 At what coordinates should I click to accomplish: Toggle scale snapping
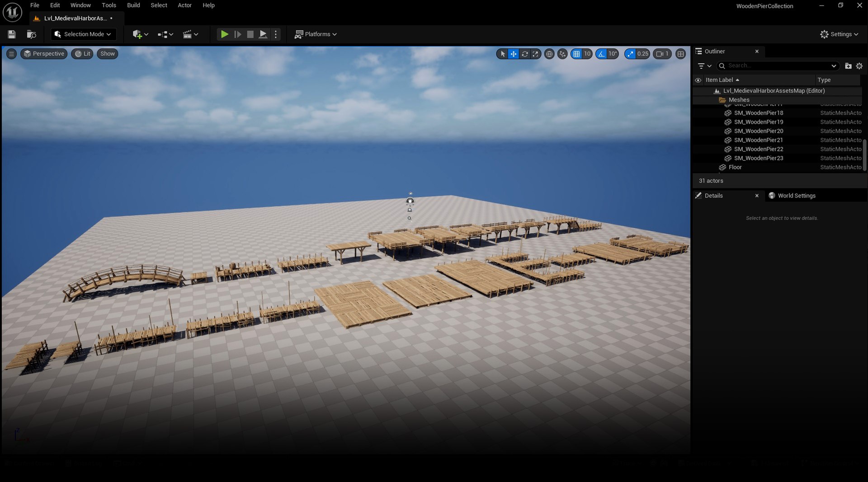click(x=630, y=54)
